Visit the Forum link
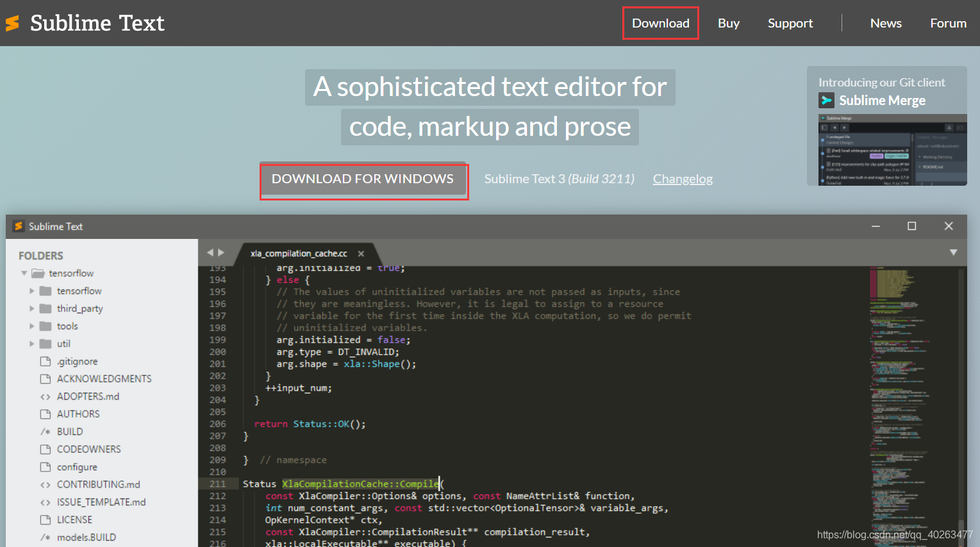Viewport: 980px width, 547px height. tap(948, 23)
